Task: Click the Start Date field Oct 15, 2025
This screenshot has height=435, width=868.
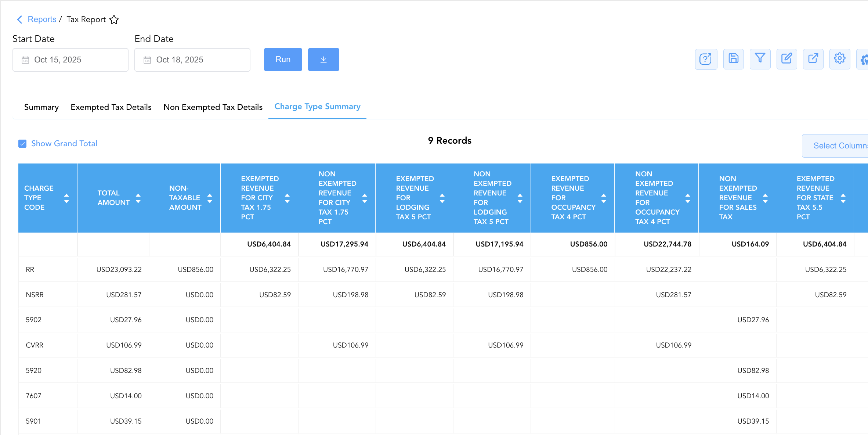Action: click(x=70, y=60)
